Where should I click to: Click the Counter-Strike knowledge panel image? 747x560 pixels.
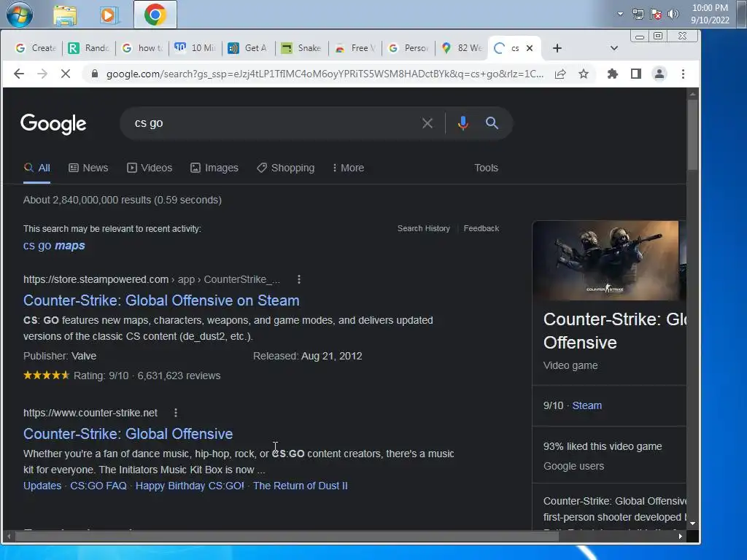click(605, 260)
